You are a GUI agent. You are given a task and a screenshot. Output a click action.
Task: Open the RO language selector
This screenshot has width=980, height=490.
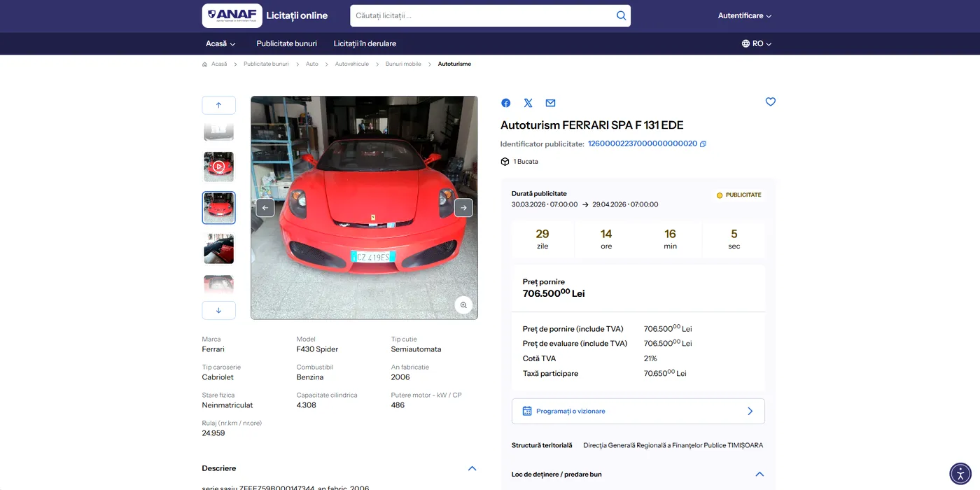[x=756, y=43]
